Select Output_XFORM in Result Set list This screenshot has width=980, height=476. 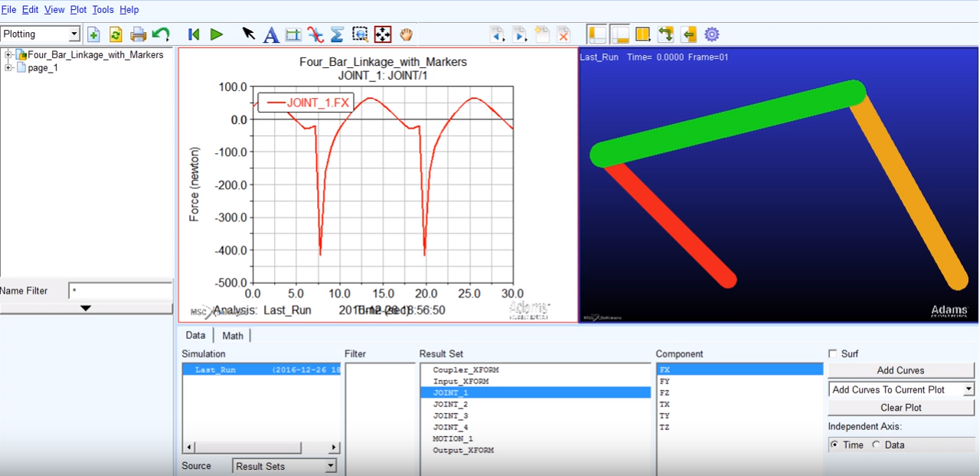click(462, 450)
